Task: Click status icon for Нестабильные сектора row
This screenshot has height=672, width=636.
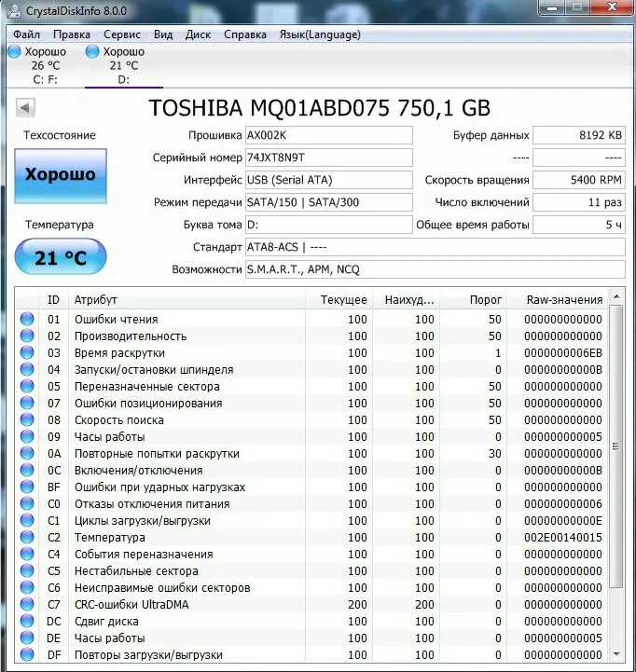Action: pyautogui.click(x=27, y=570)
